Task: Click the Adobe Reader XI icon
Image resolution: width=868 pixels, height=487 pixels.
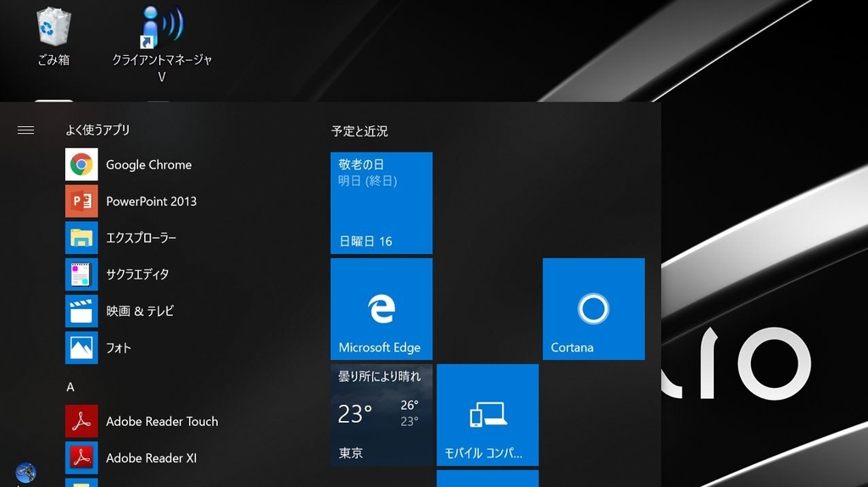Action: (x=81, y=457)
